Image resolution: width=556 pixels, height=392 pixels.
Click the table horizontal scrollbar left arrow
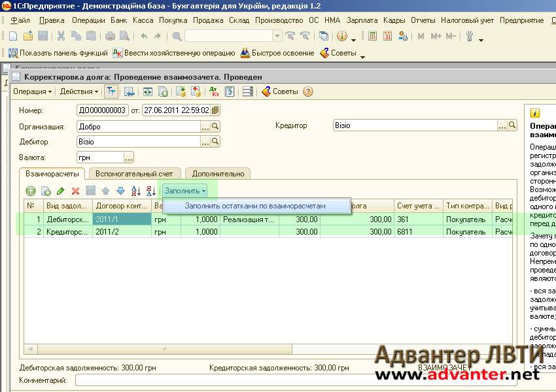click(x=31, y=349)
